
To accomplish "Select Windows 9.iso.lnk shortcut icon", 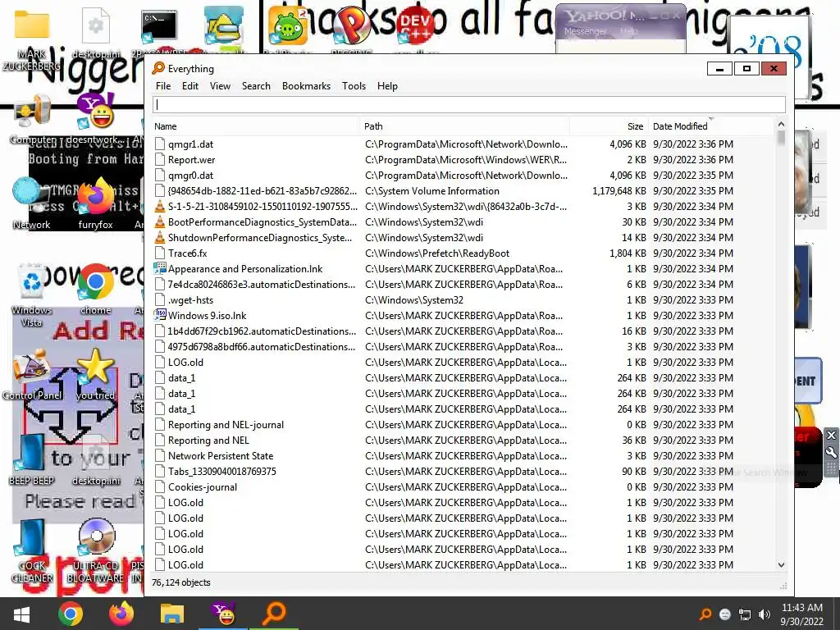I will click(160, 315).
